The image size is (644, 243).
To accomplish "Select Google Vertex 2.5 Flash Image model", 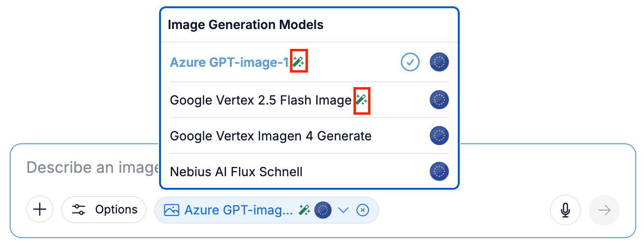I will click(x=260, y=101).
